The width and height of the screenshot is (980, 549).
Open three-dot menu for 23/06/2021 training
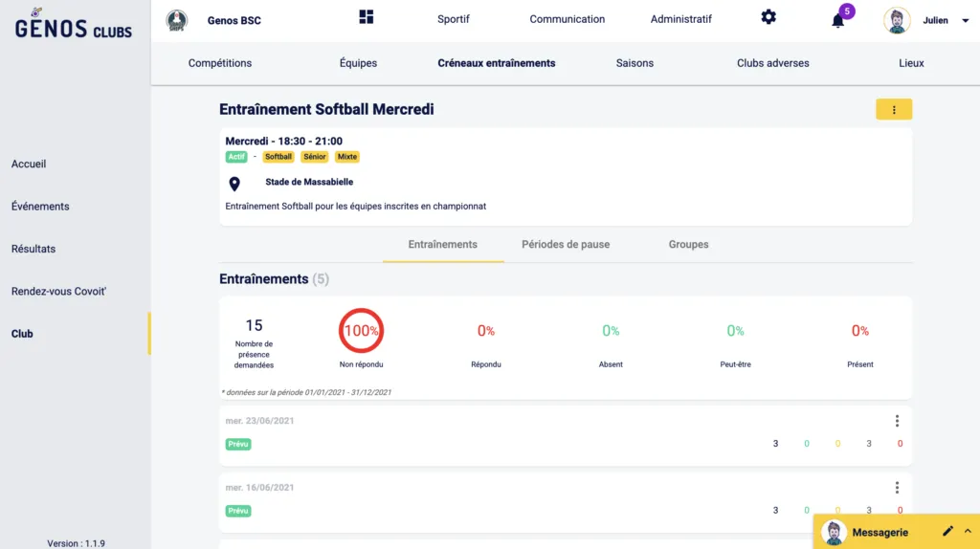point(897,421)
